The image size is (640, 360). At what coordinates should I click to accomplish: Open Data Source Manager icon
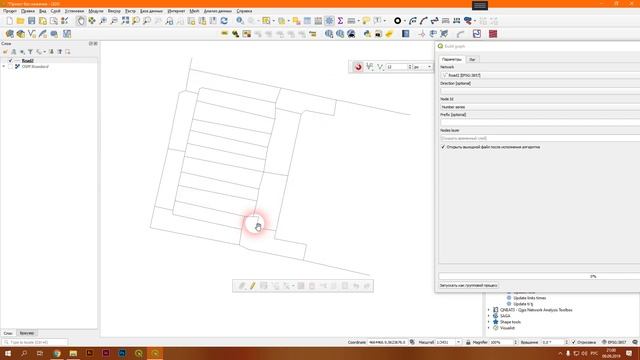coord(9,34)
